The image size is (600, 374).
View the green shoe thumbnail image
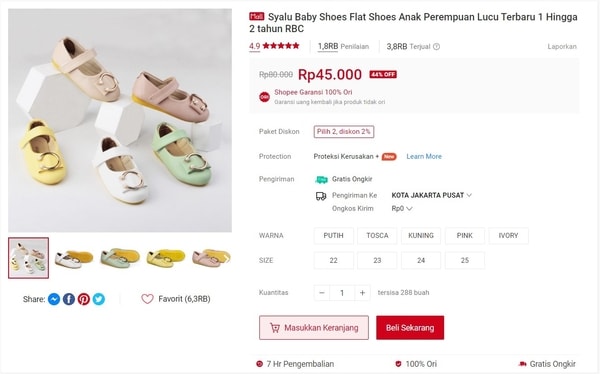120,258
